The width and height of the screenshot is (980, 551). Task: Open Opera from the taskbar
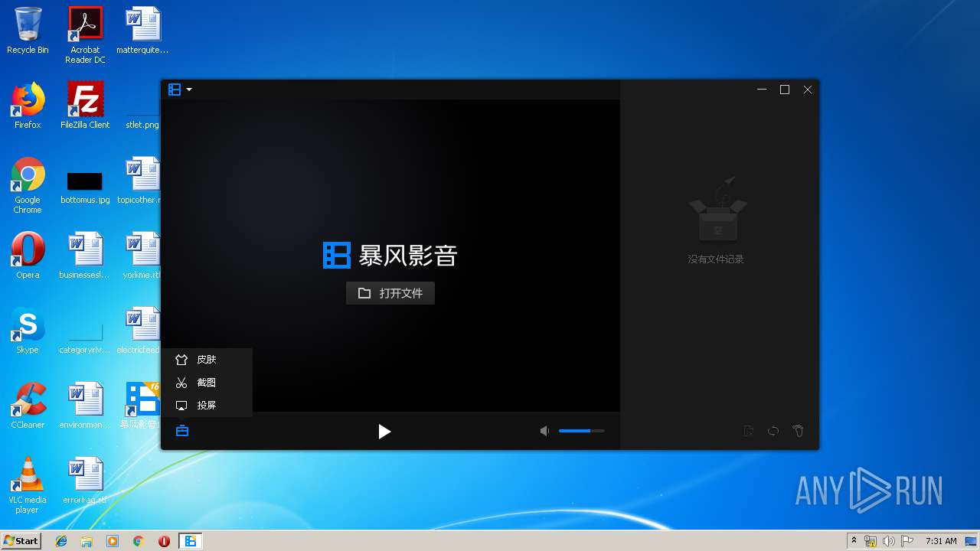coord(164,541)
